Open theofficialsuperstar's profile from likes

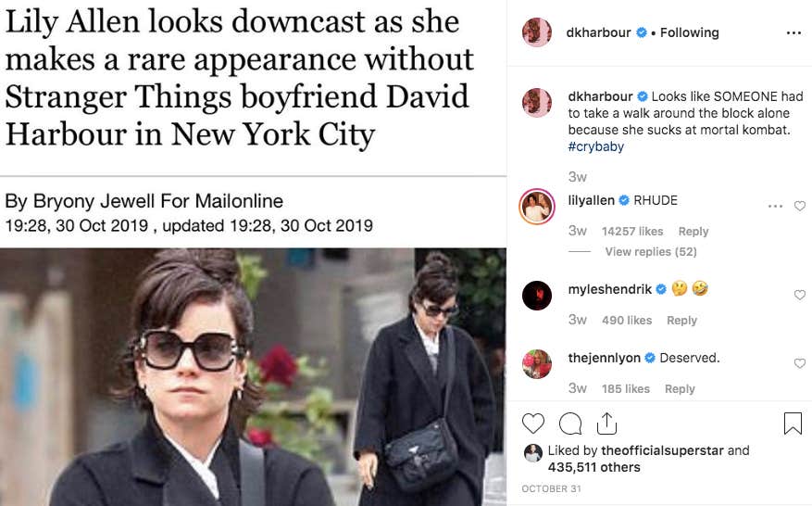[x=662, y=450]
